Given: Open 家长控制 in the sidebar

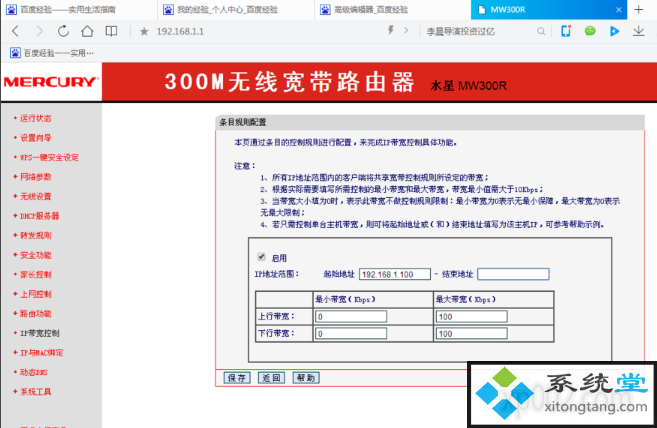Looking at the screenshot, I should pyautogui.click(x=36, y=275).
